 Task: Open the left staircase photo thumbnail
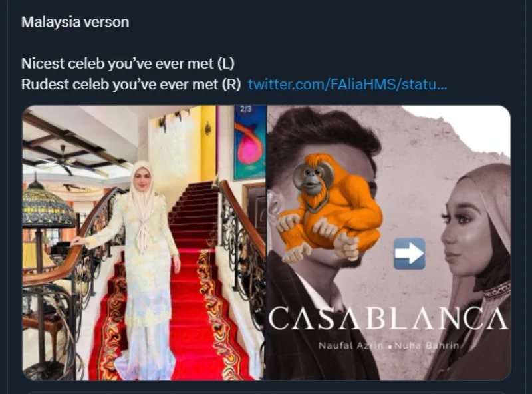click(144, 242)
